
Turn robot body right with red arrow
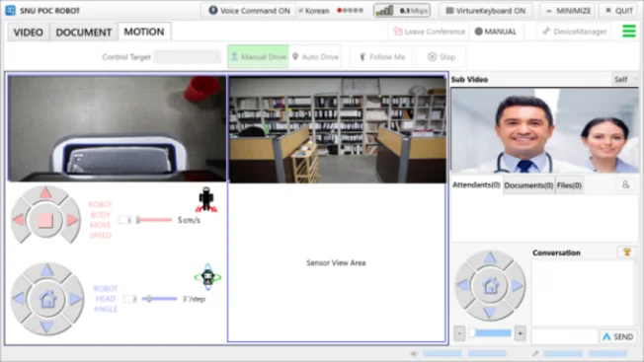(72, 220)
